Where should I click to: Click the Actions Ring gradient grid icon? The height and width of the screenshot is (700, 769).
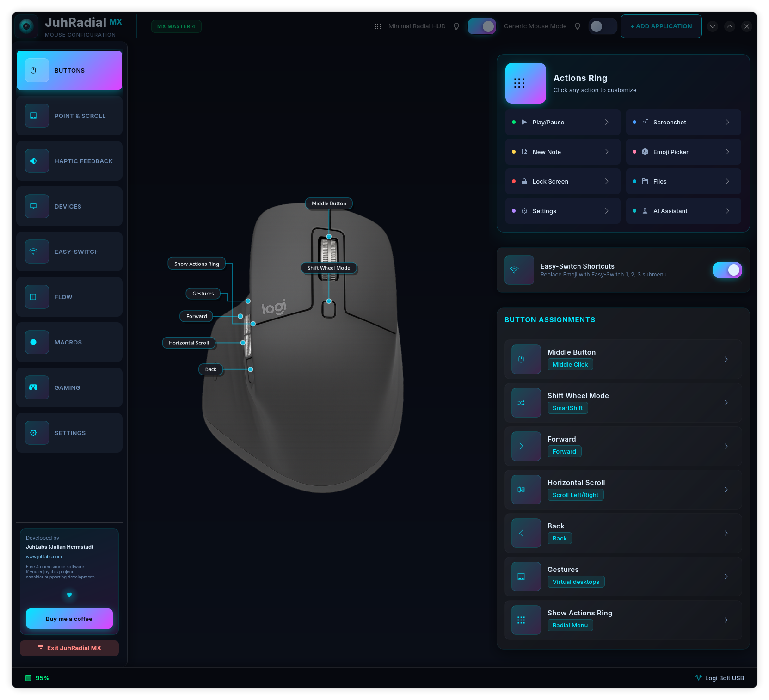526,83
